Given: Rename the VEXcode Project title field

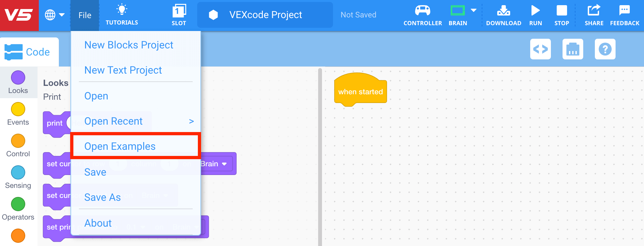Looking at the screenshot, I should (265, 15).
